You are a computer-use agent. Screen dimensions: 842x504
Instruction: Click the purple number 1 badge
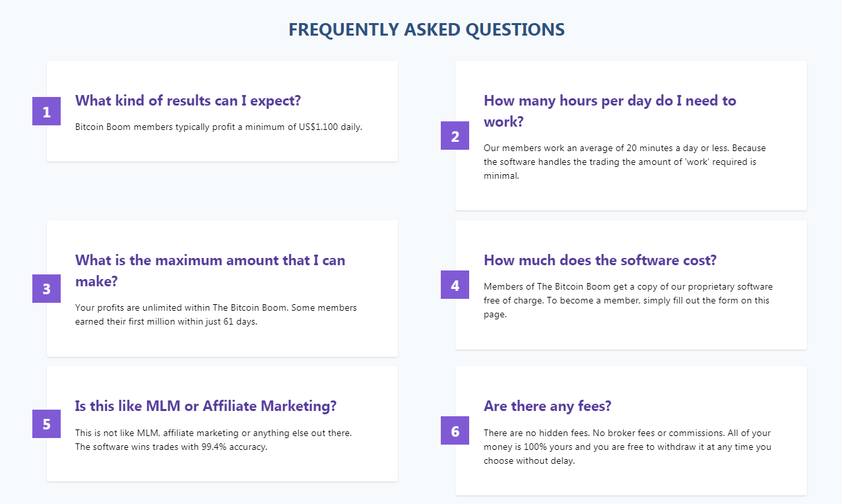pyautogui.click(x=46, y=111)
